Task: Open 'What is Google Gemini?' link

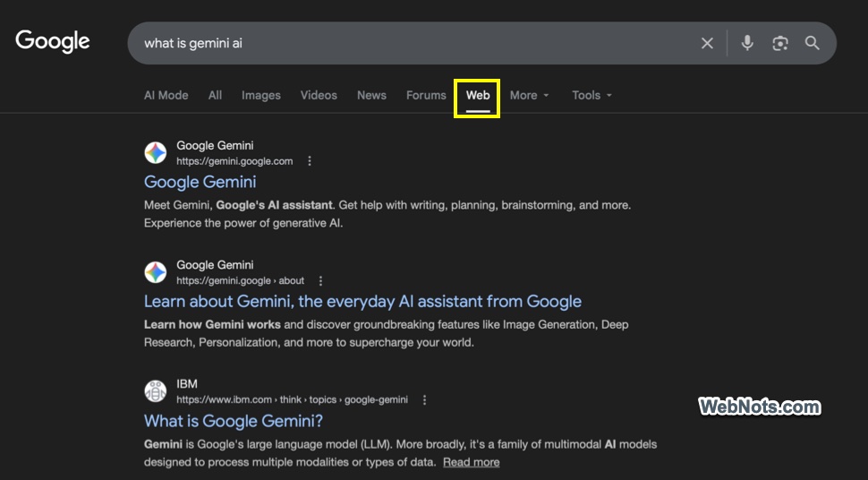Action: pos(233,421)
